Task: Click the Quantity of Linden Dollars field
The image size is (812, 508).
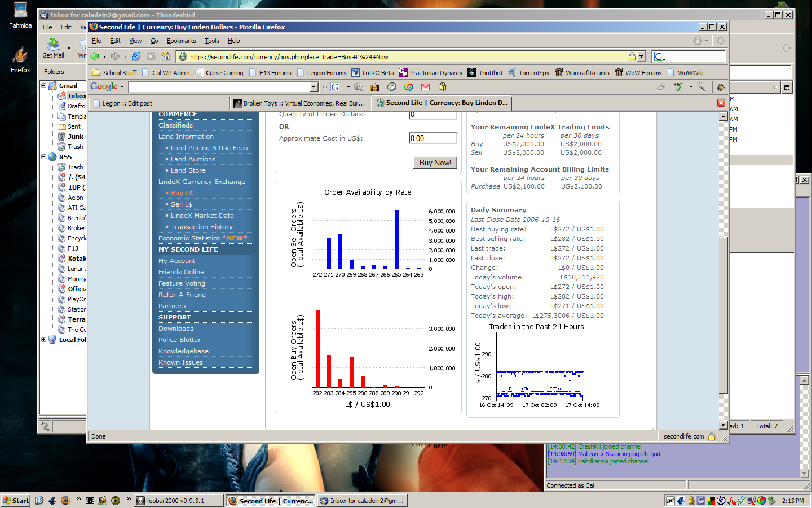Action: 433,115
